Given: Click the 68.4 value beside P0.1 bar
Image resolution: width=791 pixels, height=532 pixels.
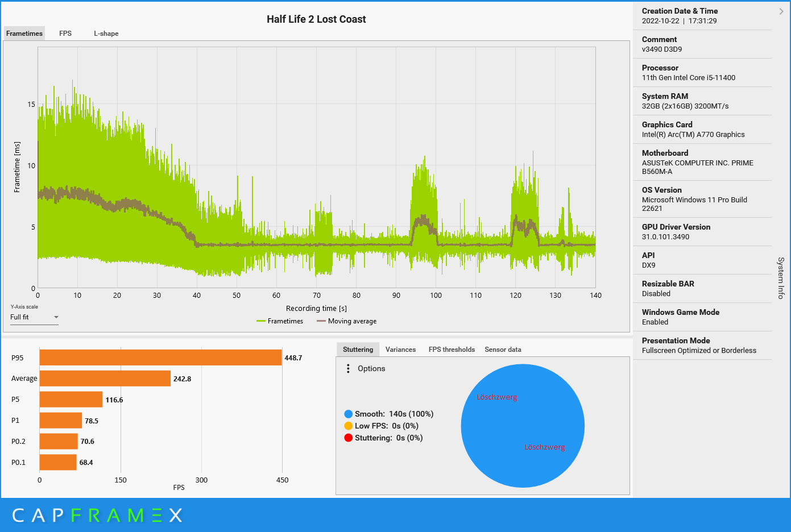Looking at the screenshot, I should [86, 463].
